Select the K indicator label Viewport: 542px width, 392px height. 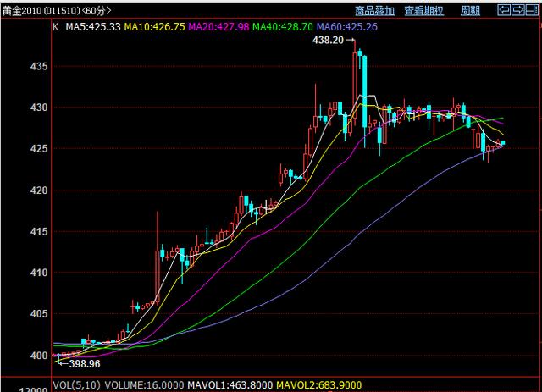coord(56,27)
